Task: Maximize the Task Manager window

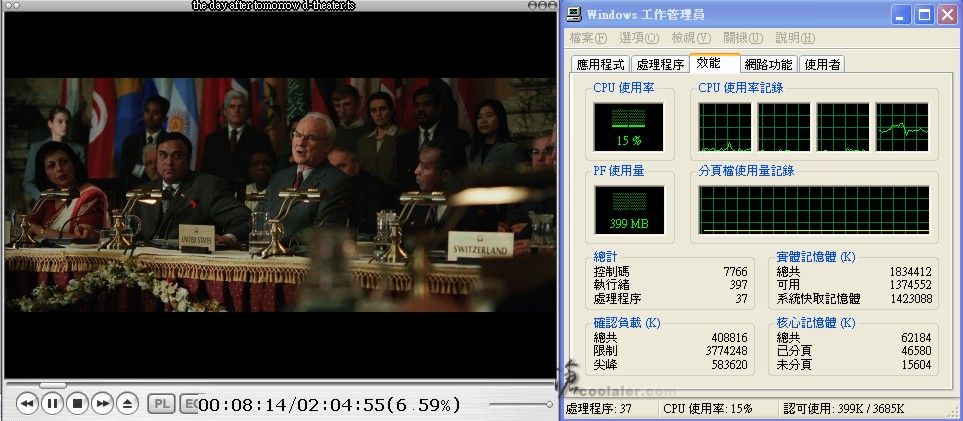Action: pos(924,15)
